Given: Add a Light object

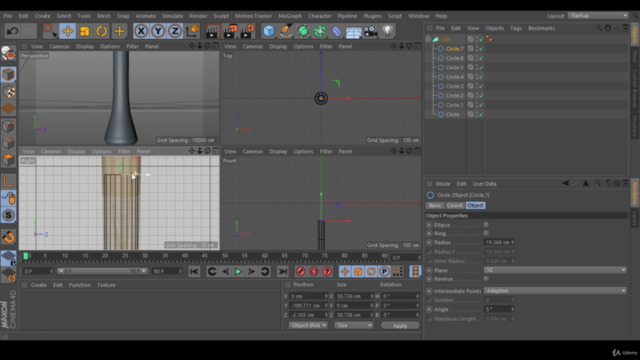Looking at the screenshot, I should pos(387,31).
